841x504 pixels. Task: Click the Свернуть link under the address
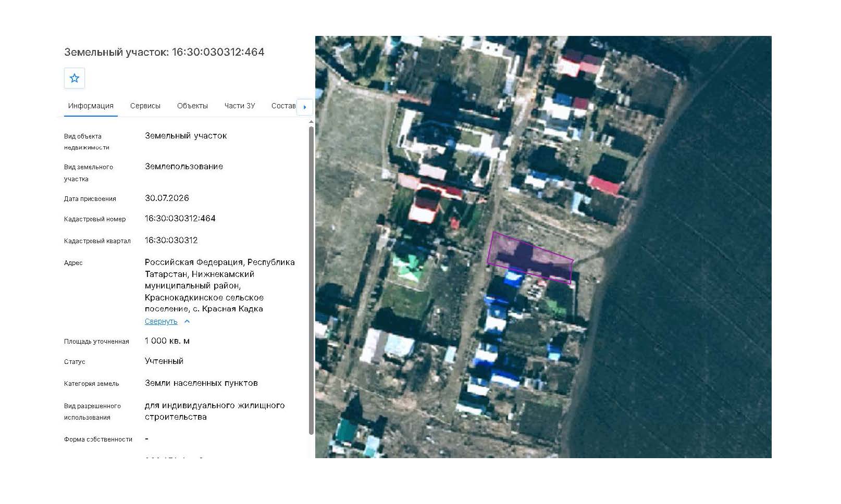click(161, 321)
